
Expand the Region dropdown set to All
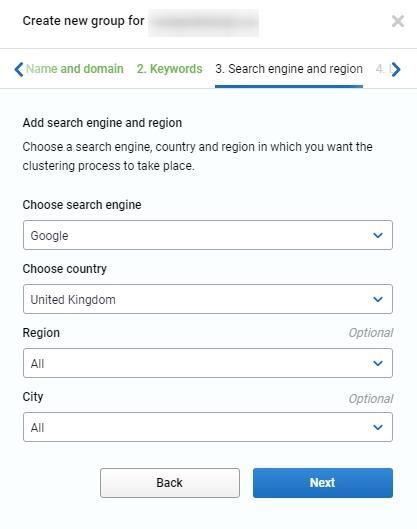[208, 363]
